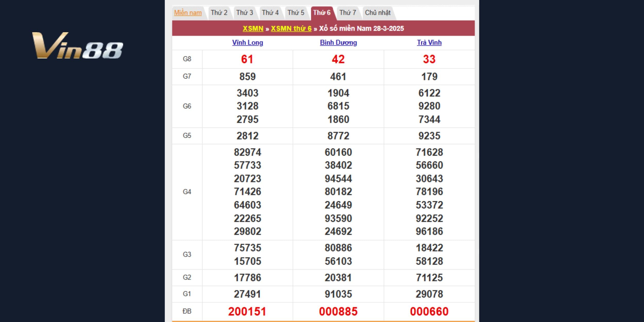Image resolution: width=644 pixels, height=322 pixels.
Task: Click G4 result 22265
Action: 248,218
